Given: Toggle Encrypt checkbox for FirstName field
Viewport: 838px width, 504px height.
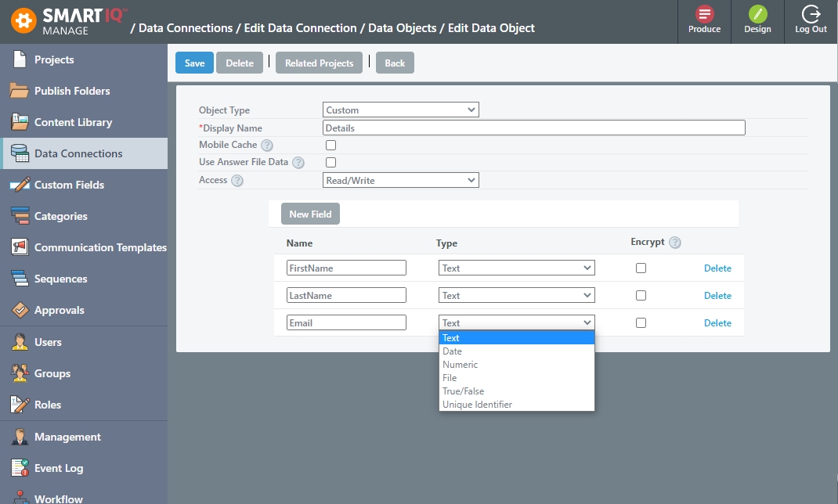Looking at the screenshot, I should point(641,268).
